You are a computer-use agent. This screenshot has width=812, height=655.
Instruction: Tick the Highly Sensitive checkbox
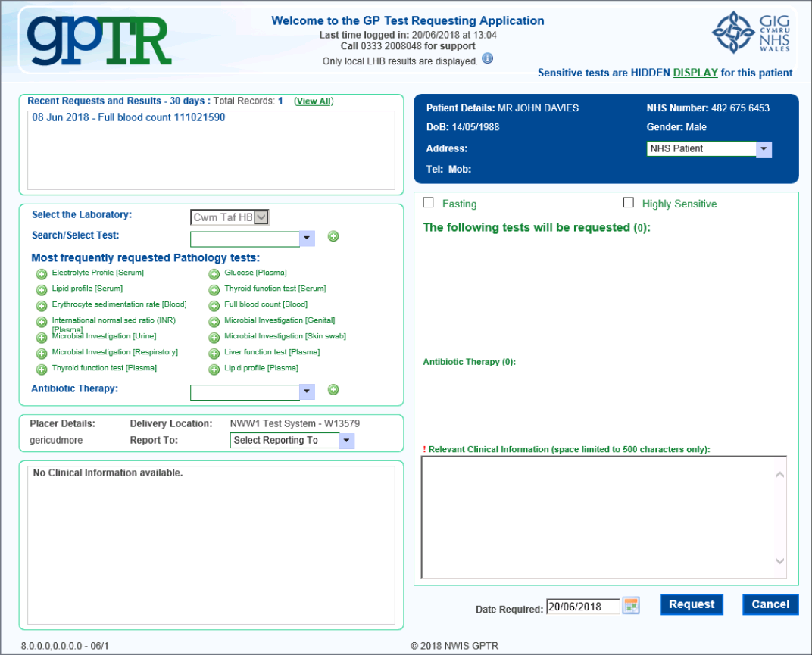[x=628, y=203]
